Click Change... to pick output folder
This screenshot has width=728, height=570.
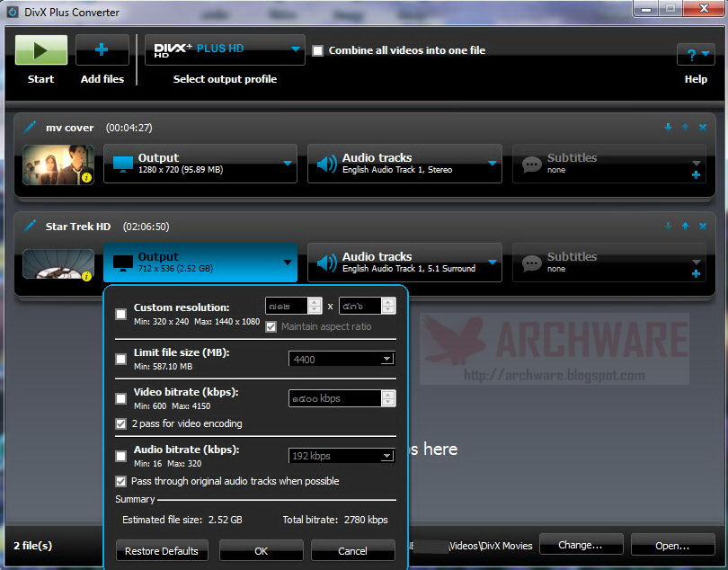(581, 545)
